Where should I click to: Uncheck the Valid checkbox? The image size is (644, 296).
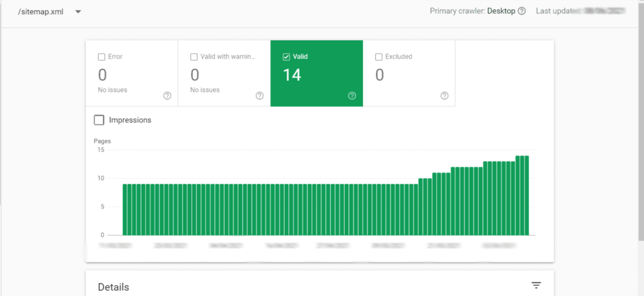(x=286, y=57)
